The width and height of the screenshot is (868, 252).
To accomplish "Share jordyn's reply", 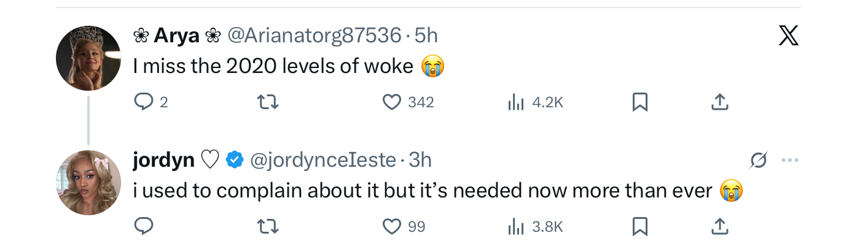I will point(719,227).
